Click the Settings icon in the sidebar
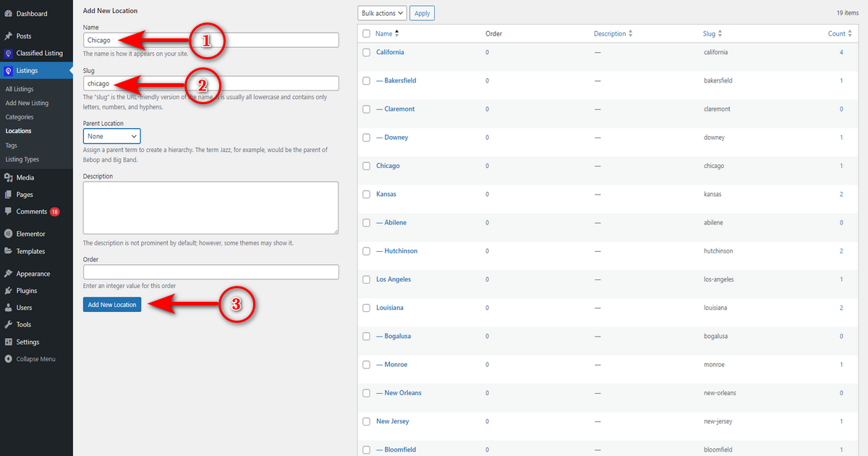Viewport: 868px width, 456px height. coord(8,342)
